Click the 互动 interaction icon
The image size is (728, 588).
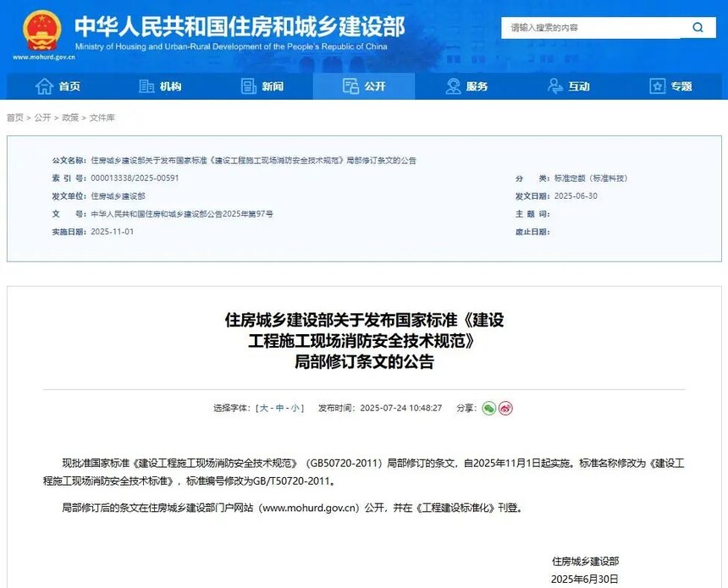(554, 86)
